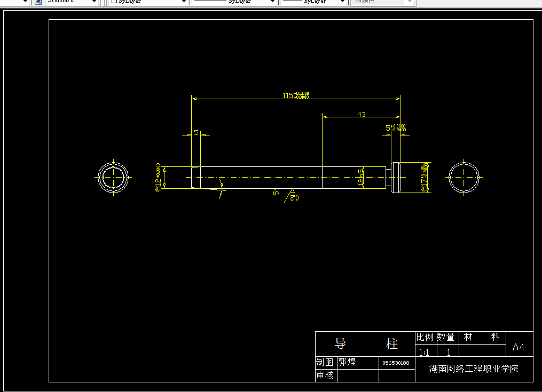Click the quantity value 1 cell
Image resolution: width=542 pixels, height=392 pixels.
(448, 351)
